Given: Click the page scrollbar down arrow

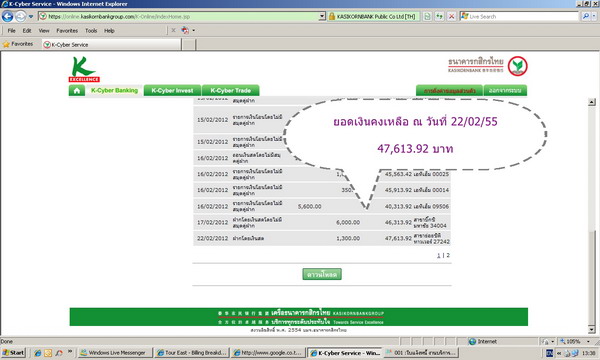Looking at the screenshot, I should pos(592,329).
